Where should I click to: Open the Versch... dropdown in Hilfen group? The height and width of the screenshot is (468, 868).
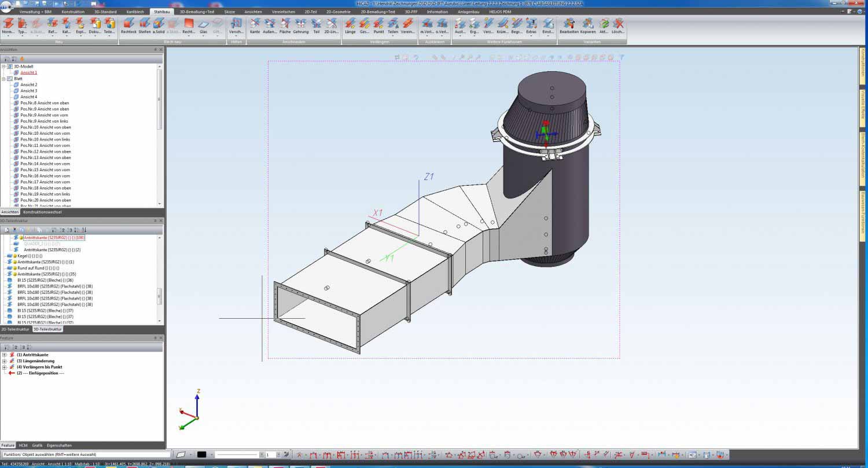coord(236,35)
